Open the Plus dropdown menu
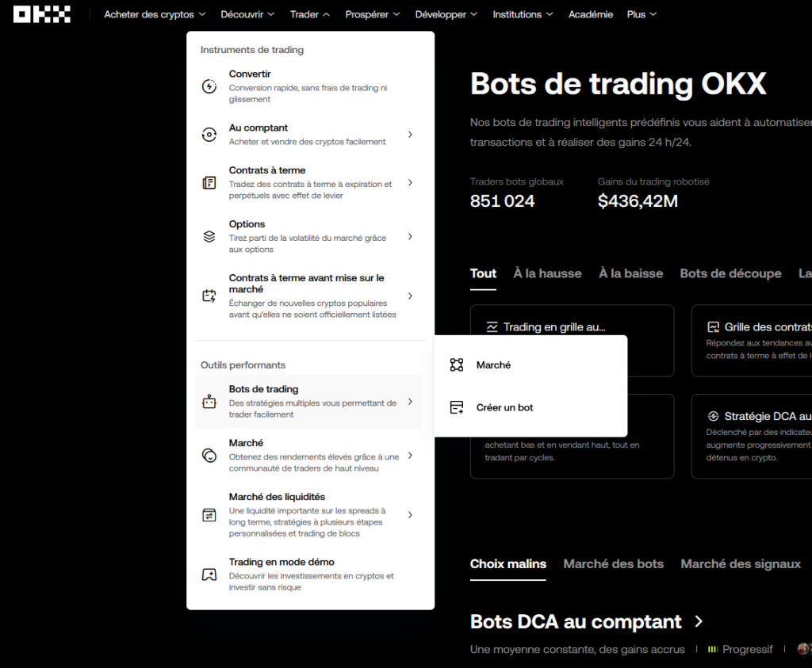This screenshot has width=812, height=668. (x=642, y=14)
